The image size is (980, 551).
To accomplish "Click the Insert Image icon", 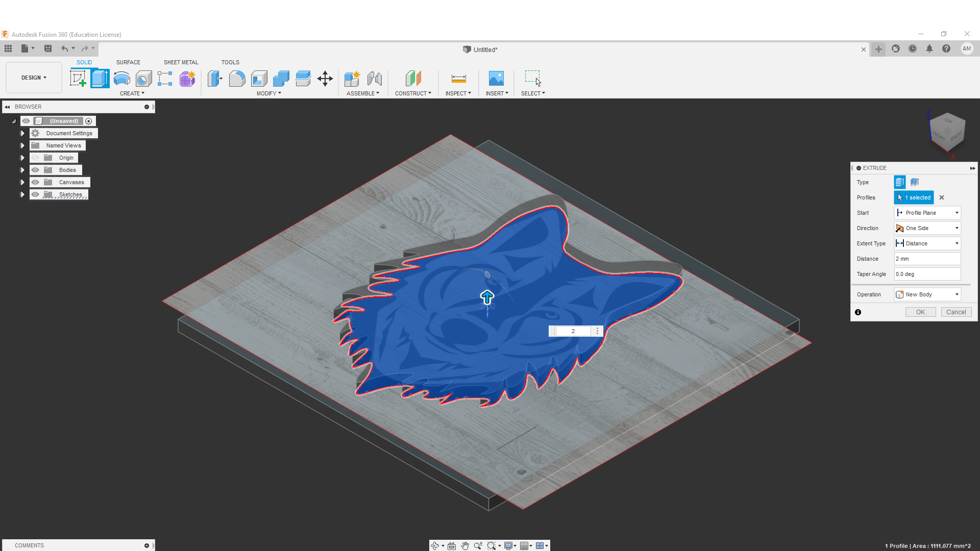I will [496, 79].
